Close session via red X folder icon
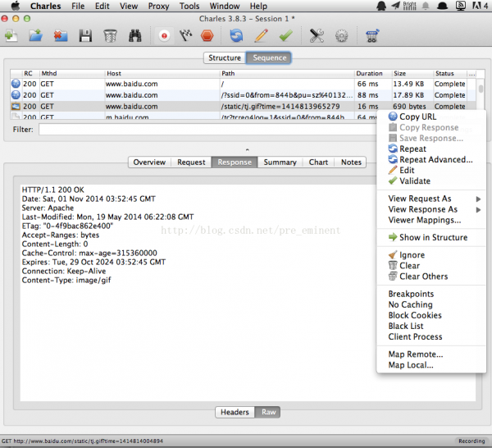The height and width of the screenshot is (448, 492). click(x=61, y=35)
